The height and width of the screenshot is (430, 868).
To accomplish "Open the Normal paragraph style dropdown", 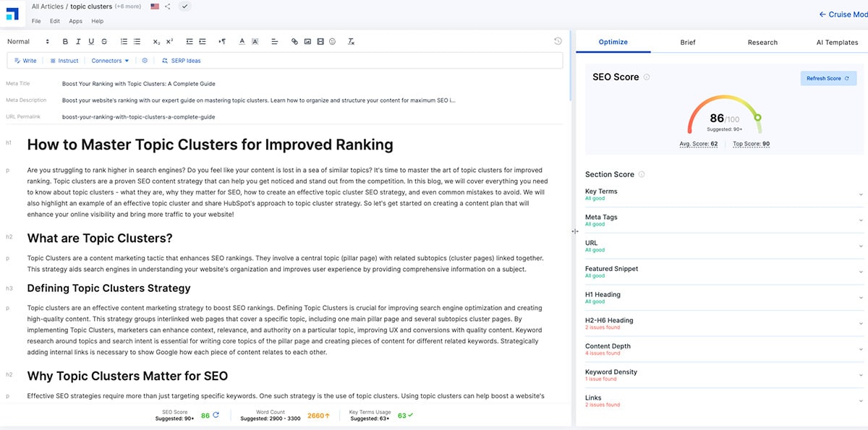I will pyautogui.click(x=27, y=42).
